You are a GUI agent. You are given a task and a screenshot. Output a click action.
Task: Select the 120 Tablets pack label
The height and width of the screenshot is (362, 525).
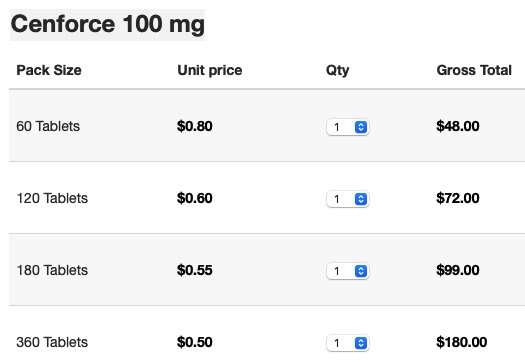coord(52,198)
